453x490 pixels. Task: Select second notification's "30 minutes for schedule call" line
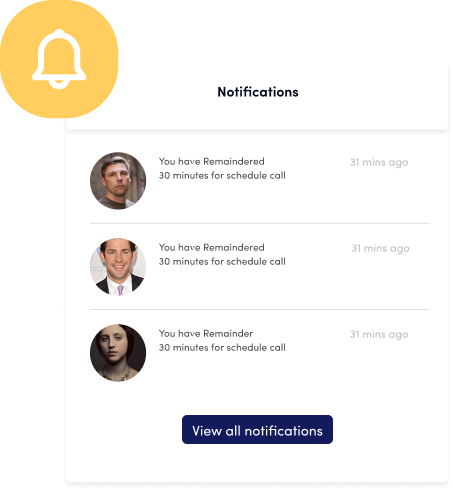point(222,261)
